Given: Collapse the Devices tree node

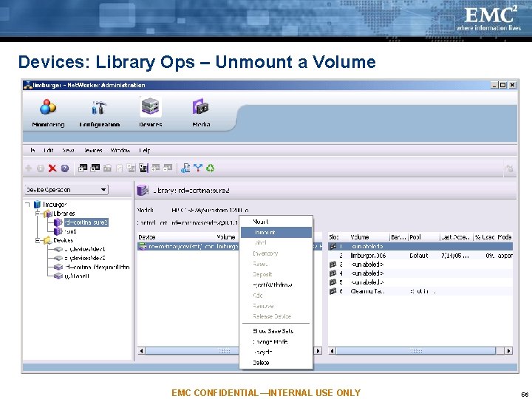Looking at the screenshot, I should pyautogui.click(x=38, y=240).
